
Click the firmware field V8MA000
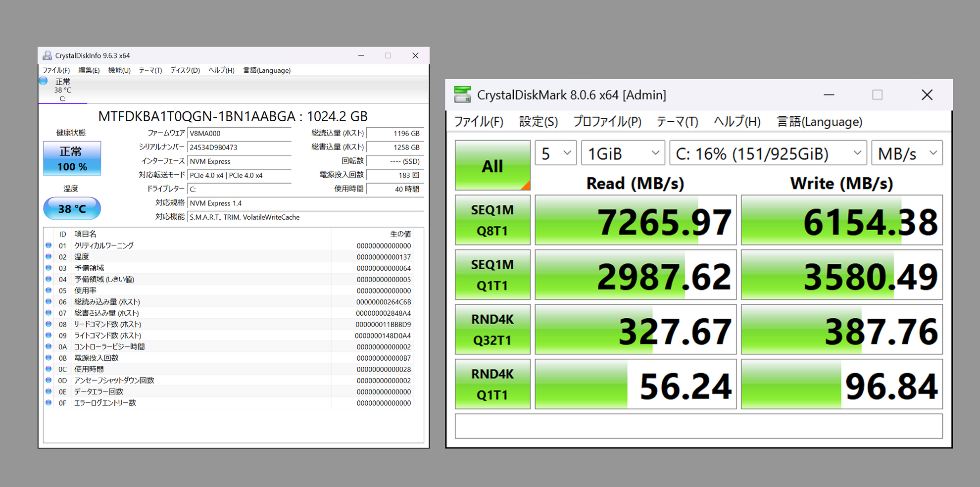tap(240, 133)
